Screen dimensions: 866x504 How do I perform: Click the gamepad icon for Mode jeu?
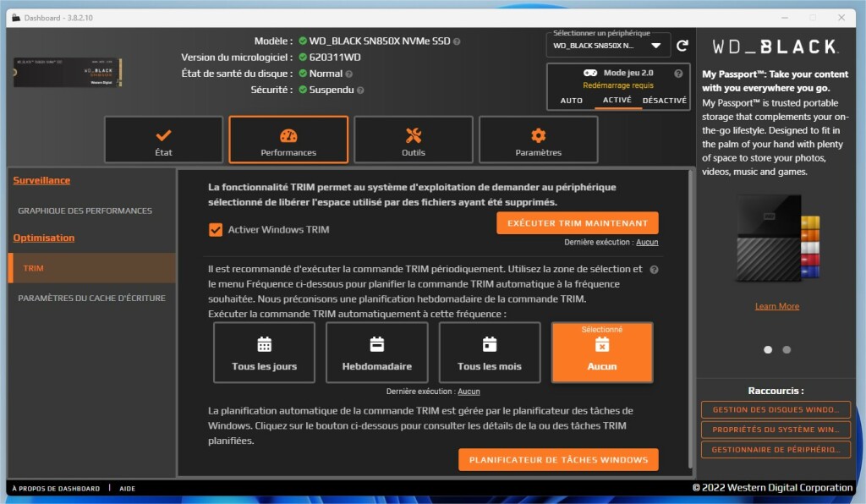(589, 73)
